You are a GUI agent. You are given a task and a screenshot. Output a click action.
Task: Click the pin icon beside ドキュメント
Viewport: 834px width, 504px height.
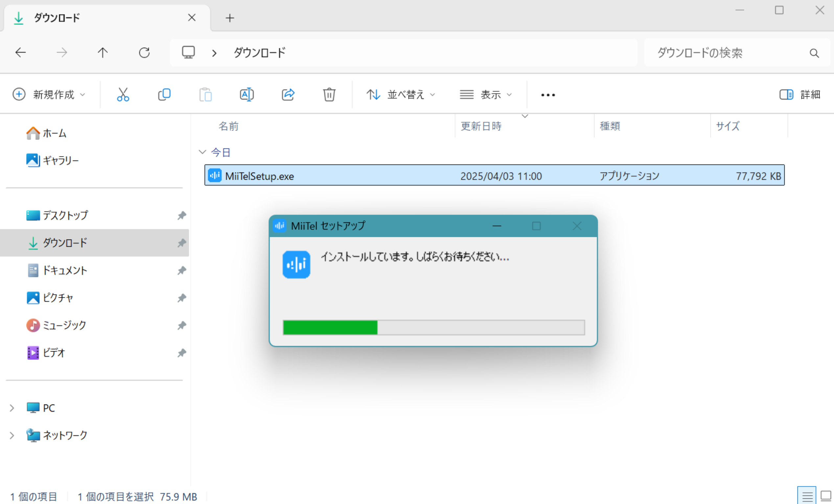[182, 270]
